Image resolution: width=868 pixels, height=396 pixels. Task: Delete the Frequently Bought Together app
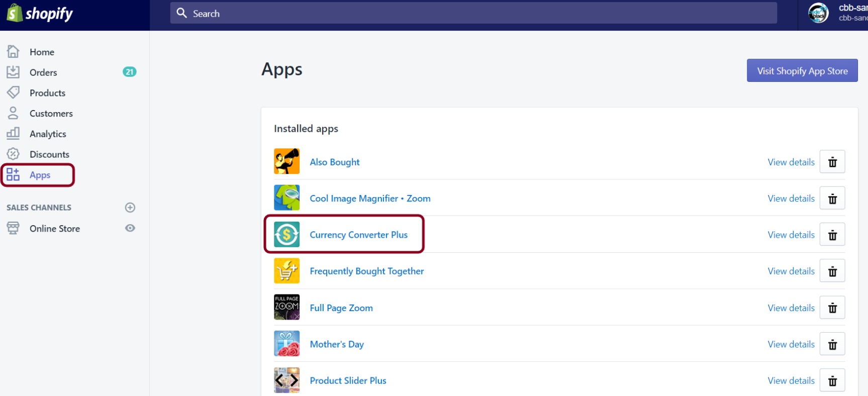pos(832,271)
